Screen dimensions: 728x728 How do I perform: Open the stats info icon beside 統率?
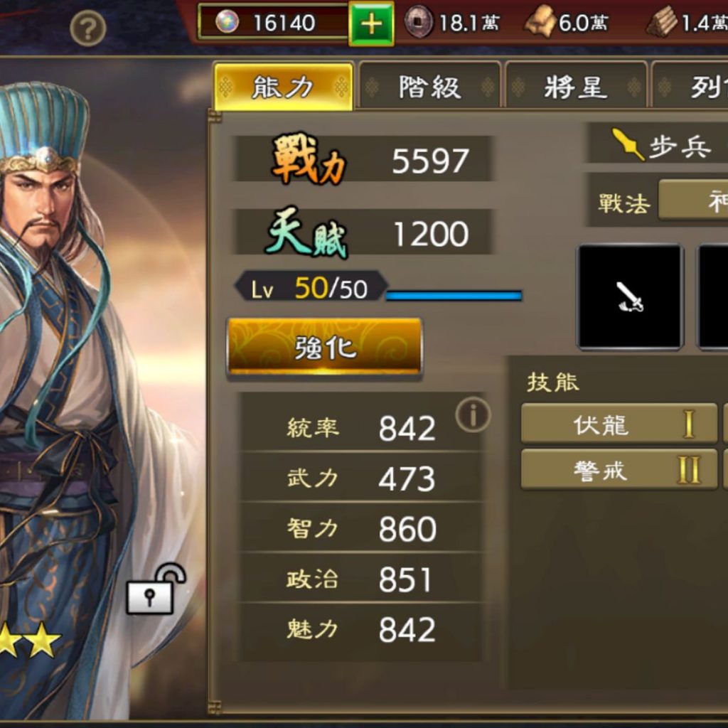(x=473, y=414)
